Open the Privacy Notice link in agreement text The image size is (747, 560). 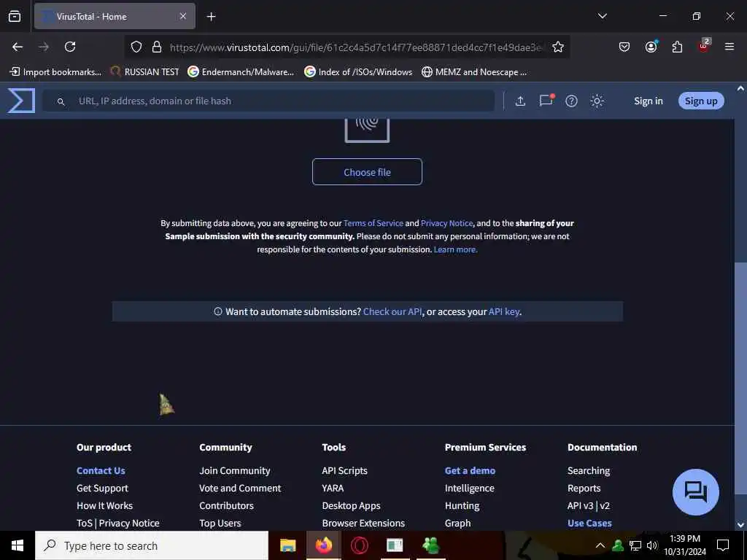[x=446, y=223]
